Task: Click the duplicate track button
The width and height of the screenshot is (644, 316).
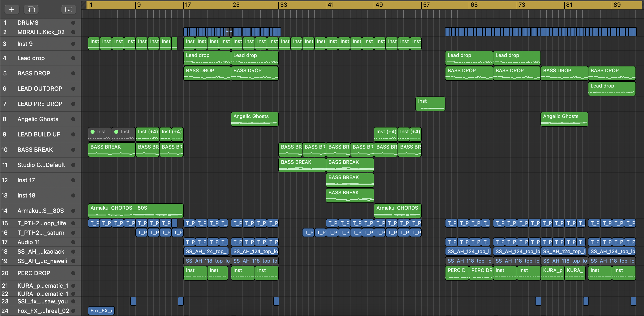Action: click(x=31, y=9)
